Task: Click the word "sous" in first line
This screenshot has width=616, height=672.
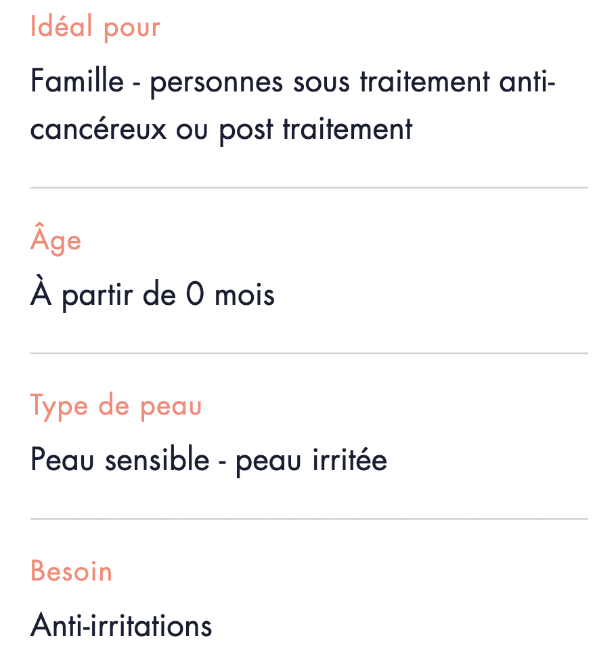Action: (x=322, y=83)
